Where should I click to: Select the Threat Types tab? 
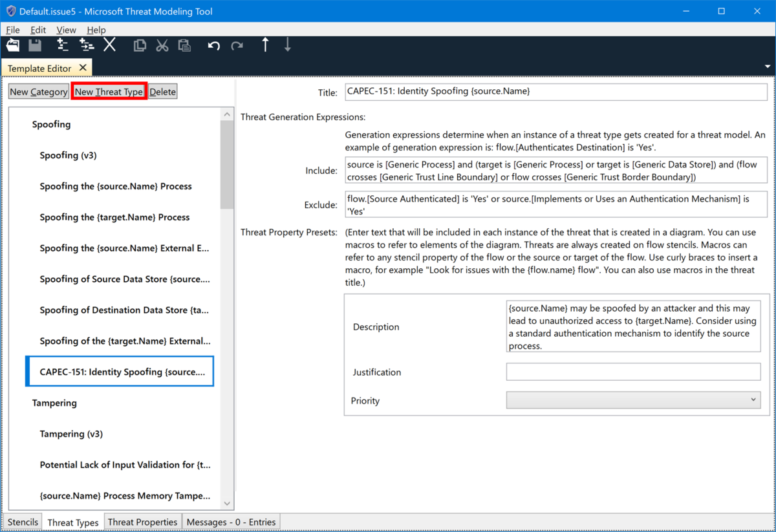73,522
